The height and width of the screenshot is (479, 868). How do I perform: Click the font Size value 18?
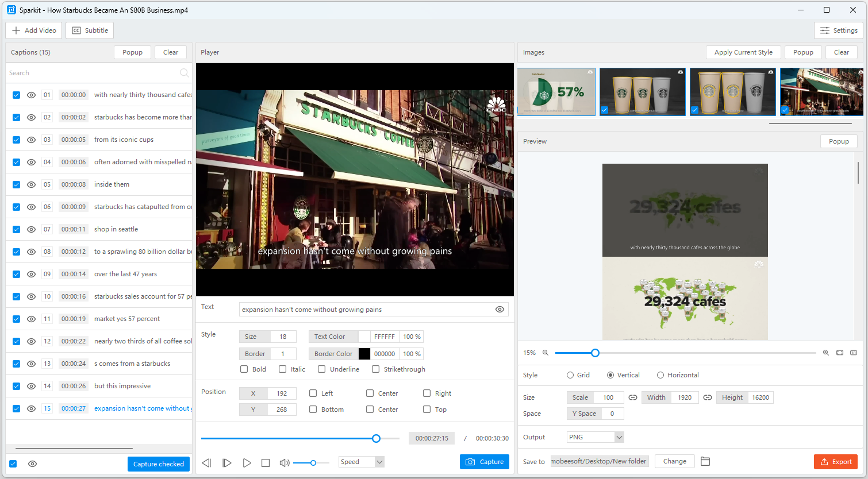click(x=283, y=337)
